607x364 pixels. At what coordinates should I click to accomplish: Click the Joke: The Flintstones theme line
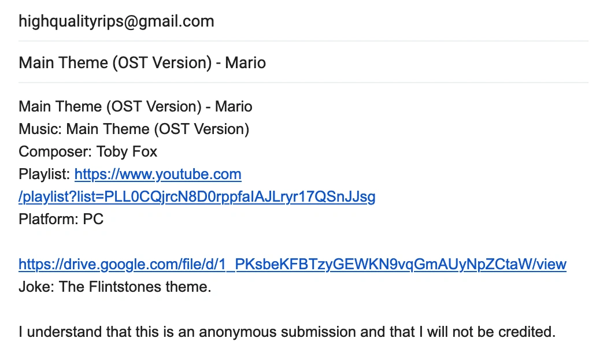[x=114, y=287]
